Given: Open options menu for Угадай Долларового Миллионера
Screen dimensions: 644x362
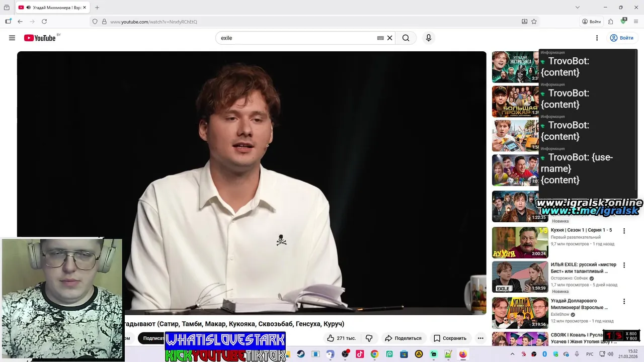Looking at the screenshot, I should point(624,301).
